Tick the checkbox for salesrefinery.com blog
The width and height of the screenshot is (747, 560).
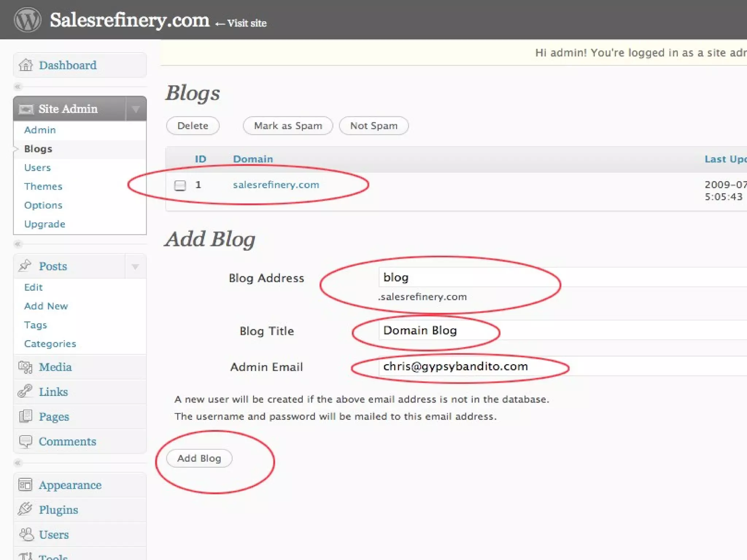(x=180, y=186)
